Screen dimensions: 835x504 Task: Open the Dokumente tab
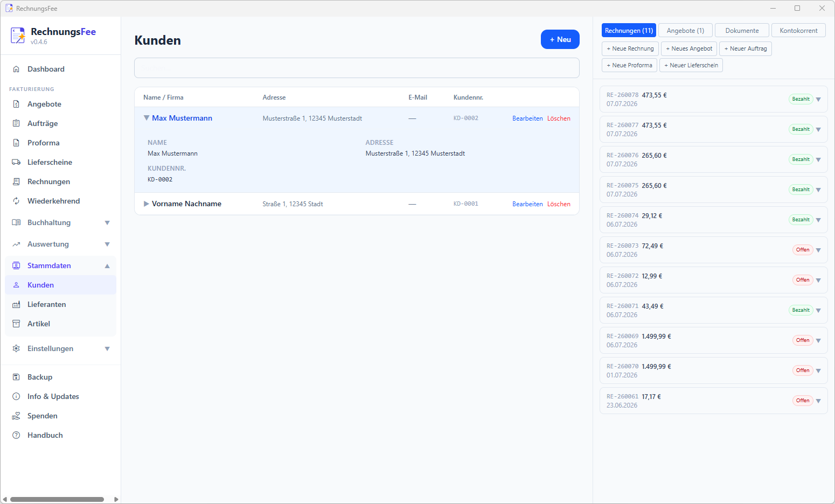pyautogui.click(x=742, y=31)
